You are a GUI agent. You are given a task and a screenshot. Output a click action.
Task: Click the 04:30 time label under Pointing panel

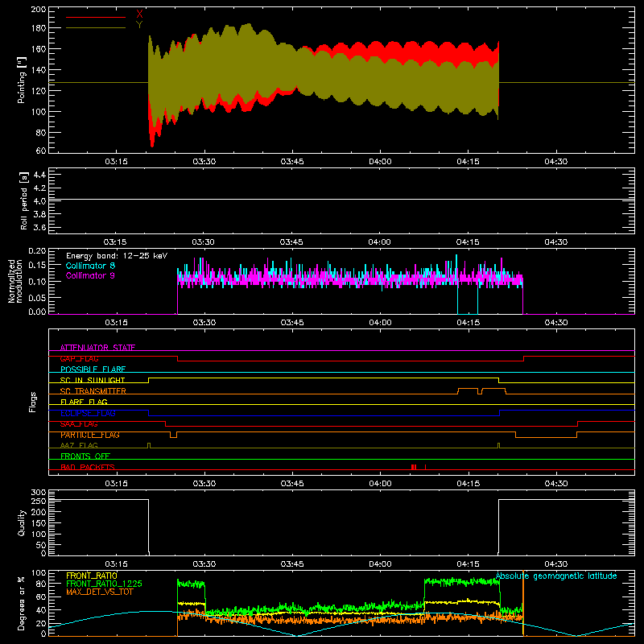(x=556, y=162)
